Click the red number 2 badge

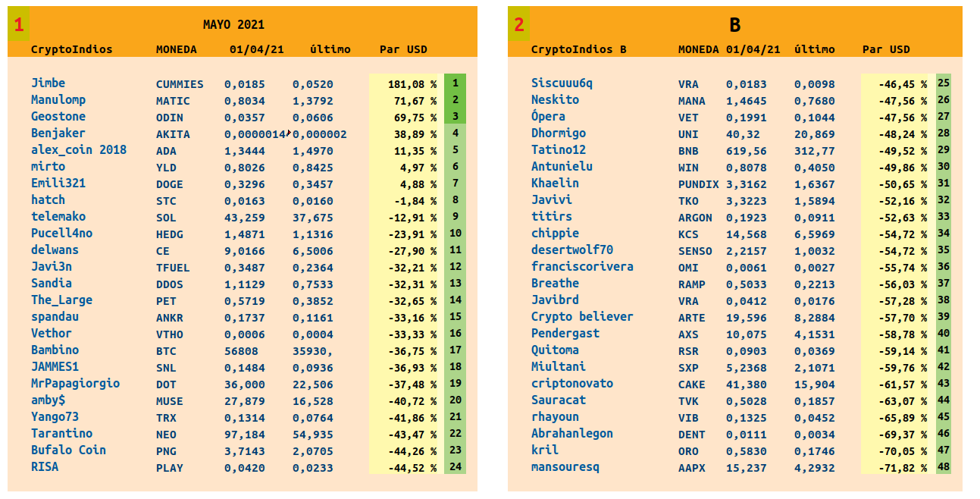(x=518, y=25)
